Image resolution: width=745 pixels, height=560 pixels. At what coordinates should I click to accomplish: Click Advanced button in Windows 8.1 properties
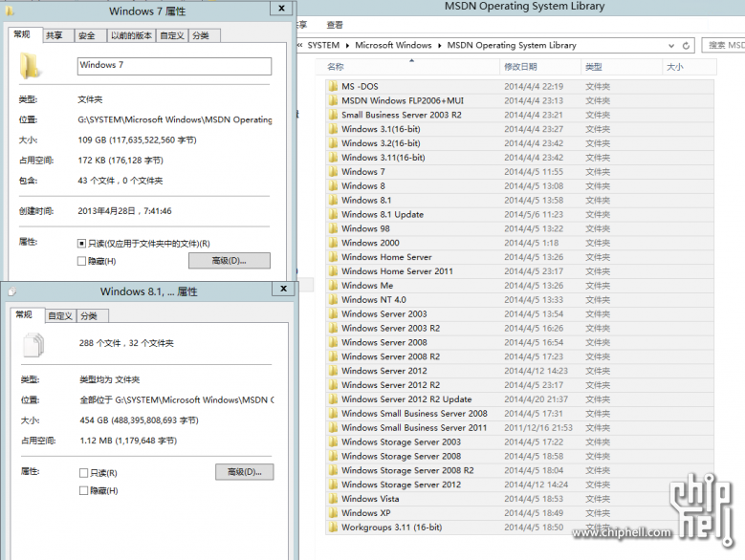tap(244, 472)
